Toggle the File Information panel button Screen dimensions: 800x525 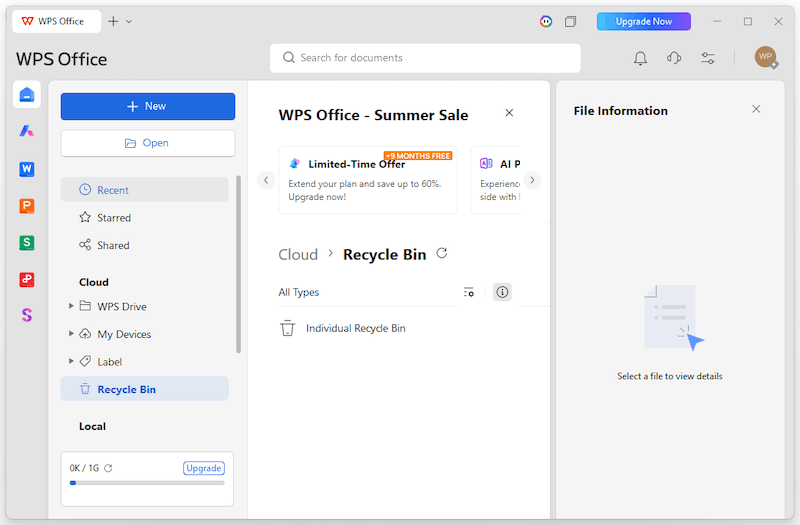[502, 292]
